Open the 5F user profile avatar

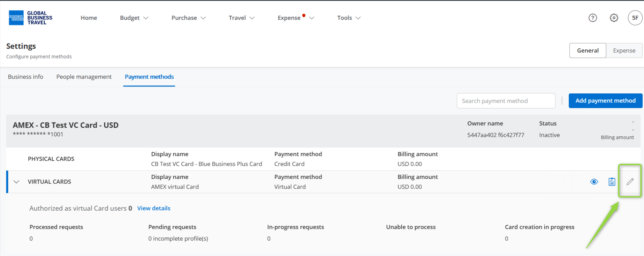(x=635, y=18)
